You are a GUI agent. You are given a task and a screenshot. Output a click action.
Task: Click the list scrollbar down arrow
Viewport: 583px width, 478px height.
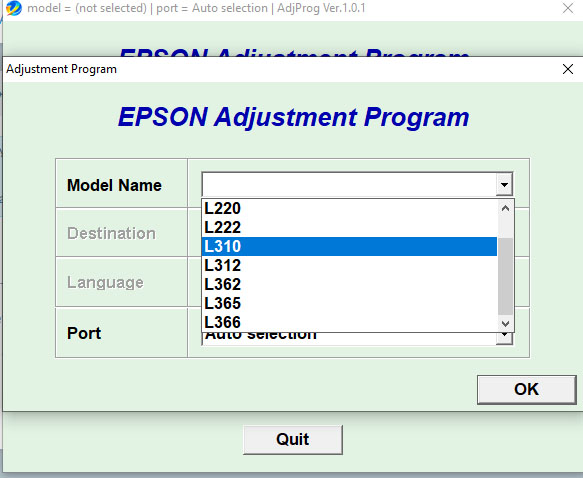click(505, 323)
